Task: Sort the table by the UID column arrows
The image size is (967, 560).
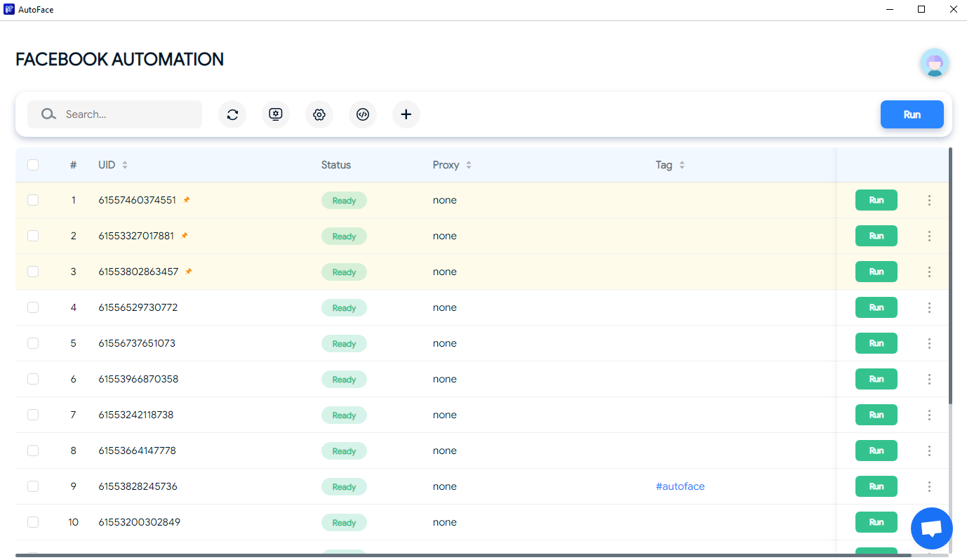Action: 125,165
